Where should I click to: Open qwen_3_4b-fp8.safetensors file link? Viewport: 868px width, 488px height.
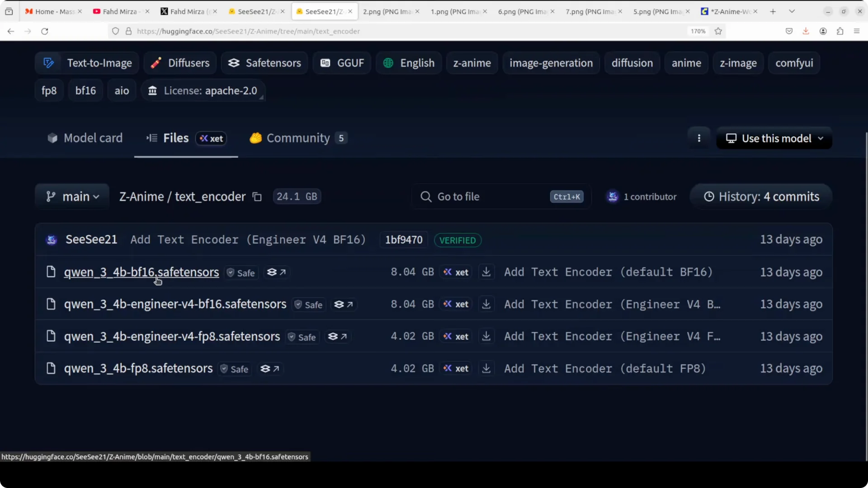click(138, 369)
